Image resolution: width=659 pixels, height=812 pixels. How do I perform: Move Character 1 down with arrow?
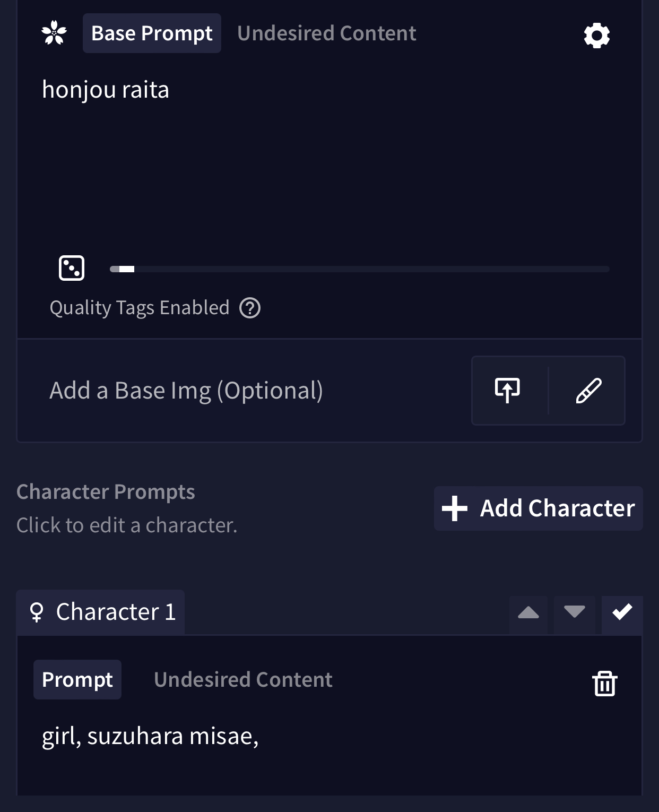[x=575, y=612]
